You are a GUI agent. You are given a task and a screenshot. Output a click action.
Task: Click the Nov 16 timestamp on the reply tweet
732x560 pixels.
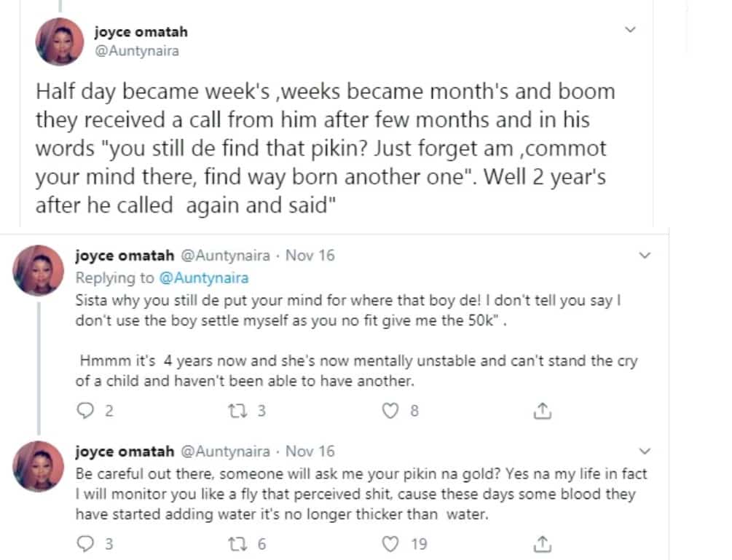point(310,256)
